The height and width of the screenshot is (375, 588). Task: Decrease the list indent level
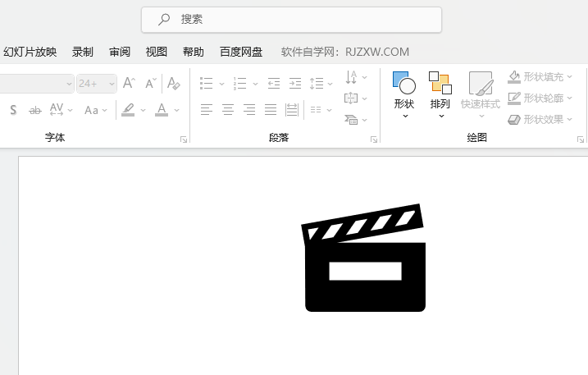coord(274,84)
